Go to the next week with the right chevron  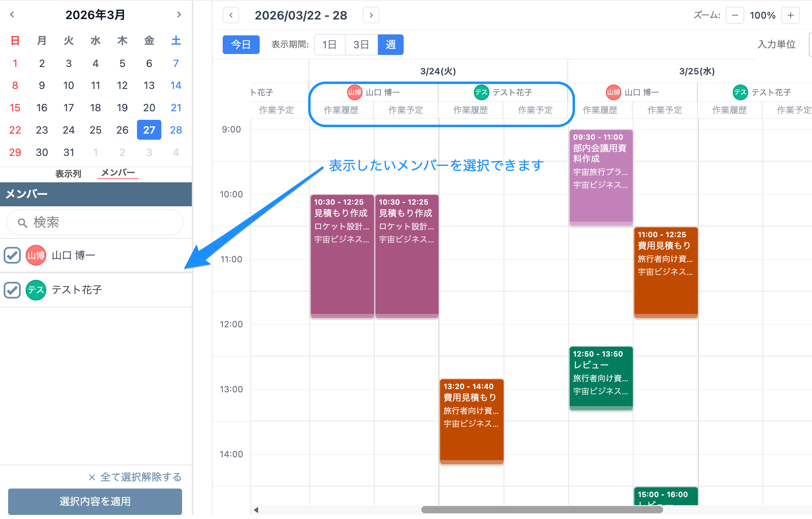[371, 15]
